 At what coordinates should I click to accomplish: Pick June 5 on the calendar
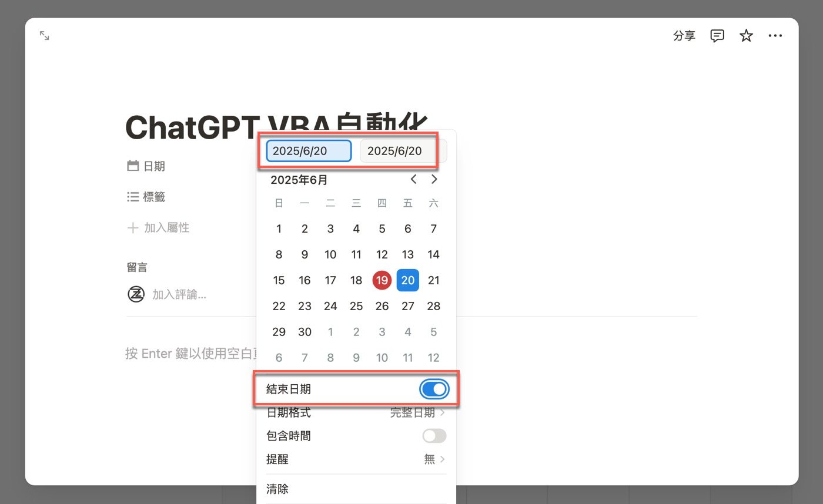[382, 229]
